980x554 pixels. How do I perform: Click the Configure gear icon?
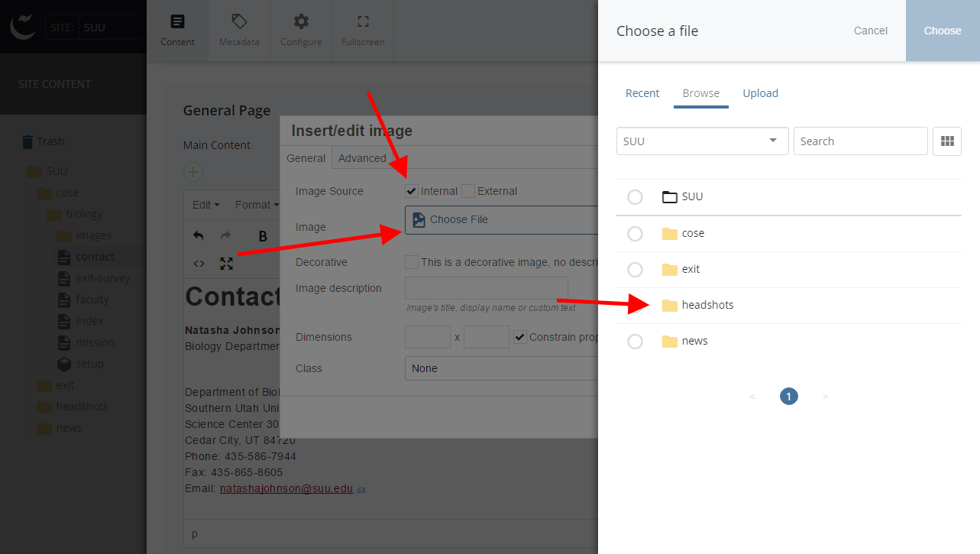301,31
